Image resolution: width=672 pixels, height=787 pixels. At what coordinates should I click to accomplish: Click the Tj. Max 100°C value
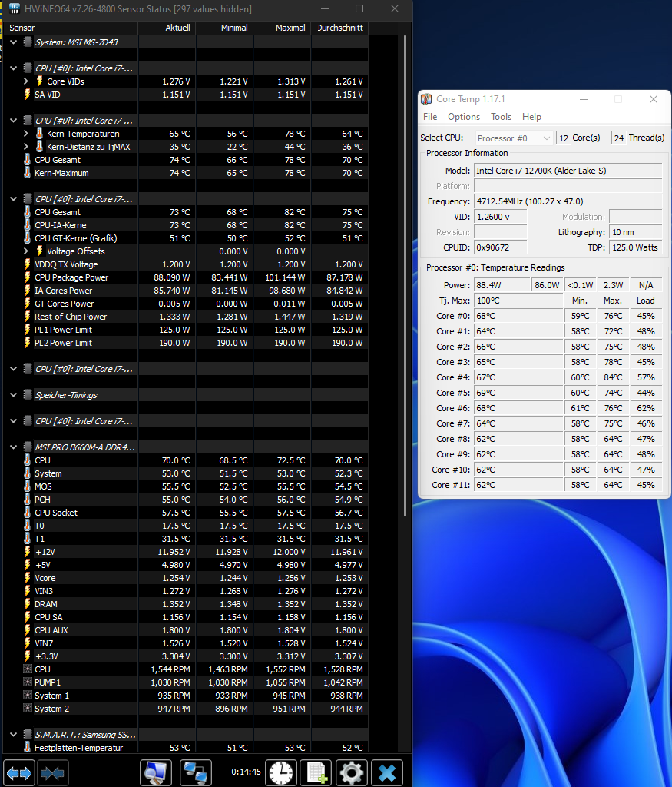pyautogui.click(x=518, y=301)
